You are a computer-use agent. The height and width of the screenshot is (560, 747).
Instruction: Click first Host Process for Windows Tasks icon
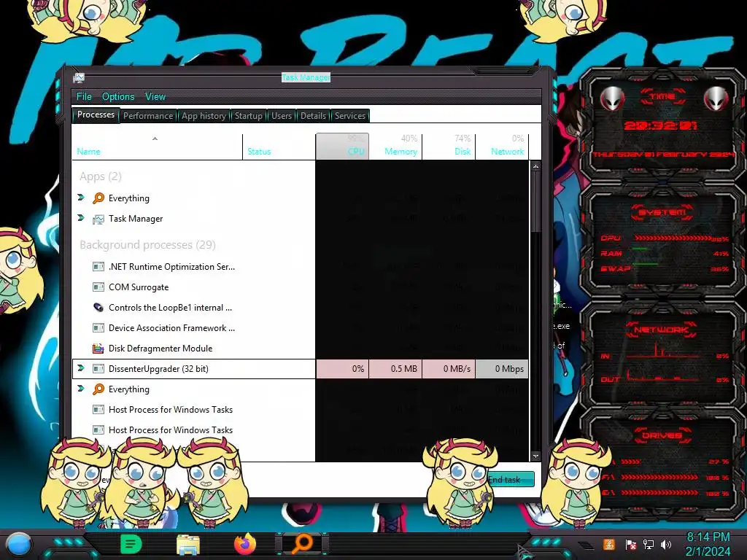point(98,410)
